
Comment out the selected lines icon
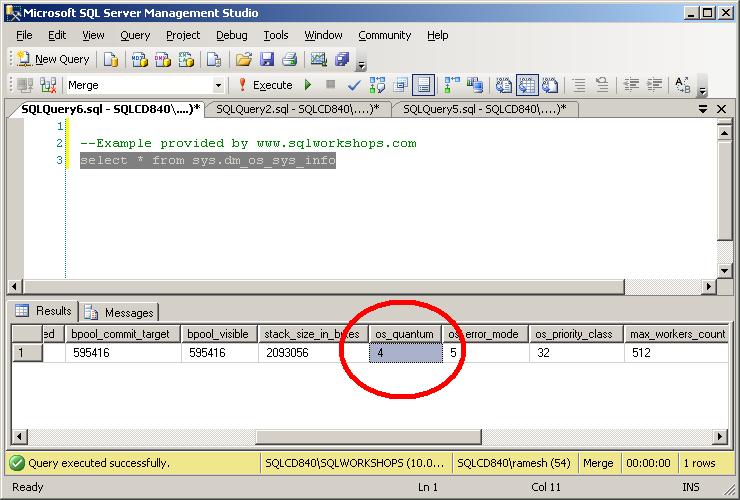point(579,85)
